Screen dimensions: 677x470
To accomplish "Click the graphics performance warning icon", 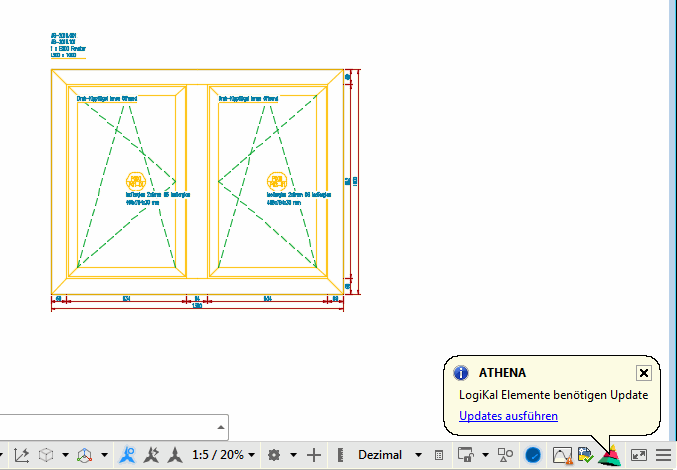I will point(561,455).
